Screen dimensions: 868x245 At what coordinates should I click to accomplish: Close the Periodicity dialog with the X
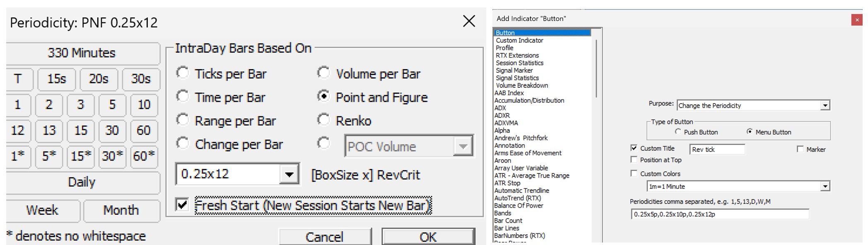[469, 21]
